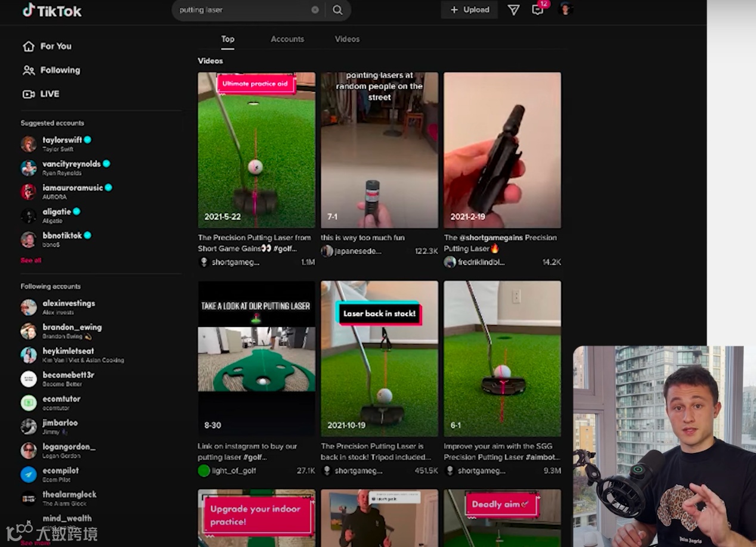Switch to the Top tab

[x=228, y=39]
